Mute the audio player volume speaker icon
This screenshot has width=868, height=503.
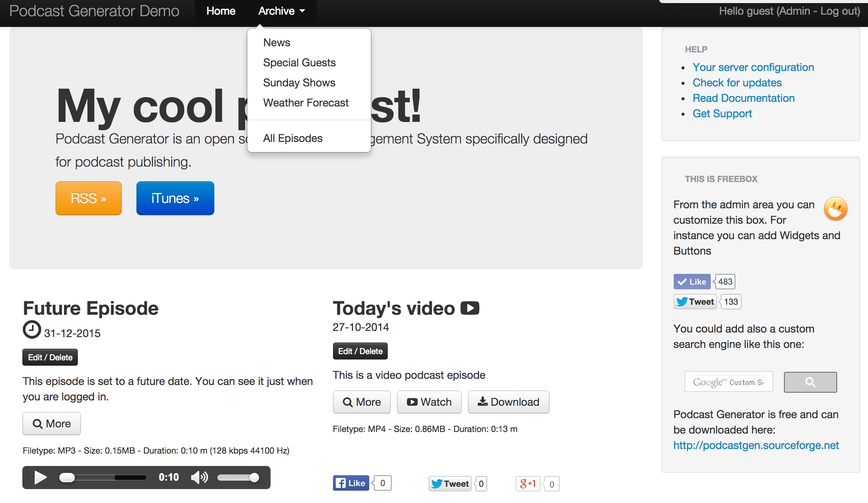coord(199,477)
